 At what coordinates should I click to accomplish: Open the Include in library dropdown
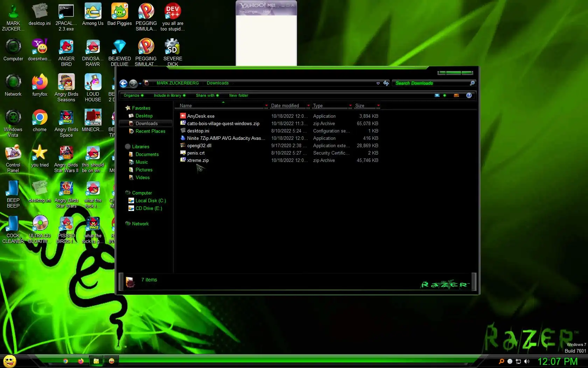pyautogui.click(x=169, y=95)
